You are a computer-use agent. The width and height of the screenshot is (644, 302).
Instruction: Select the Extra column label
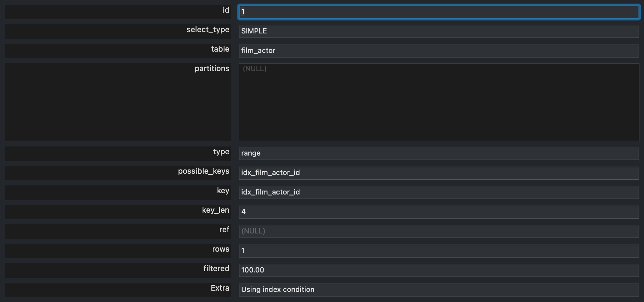coord(220,288)
